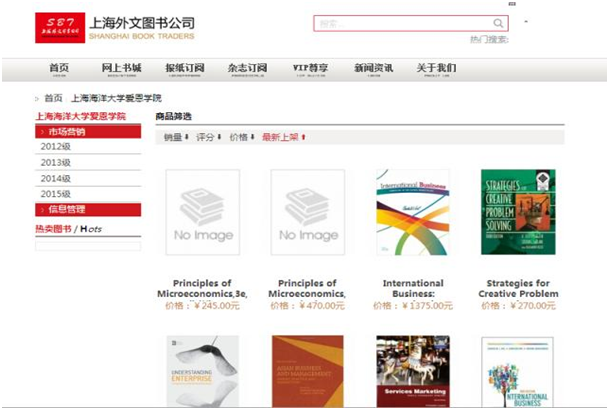Open International Business book cover
Screen dimensions: 609x410
pyautogui.click(x=413, y=212)
